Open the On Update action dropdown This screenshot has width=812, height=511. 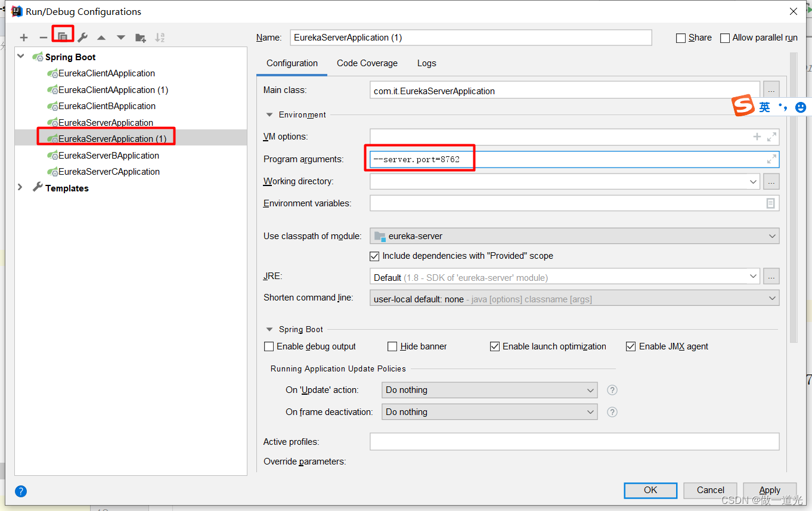coord(589,390)
